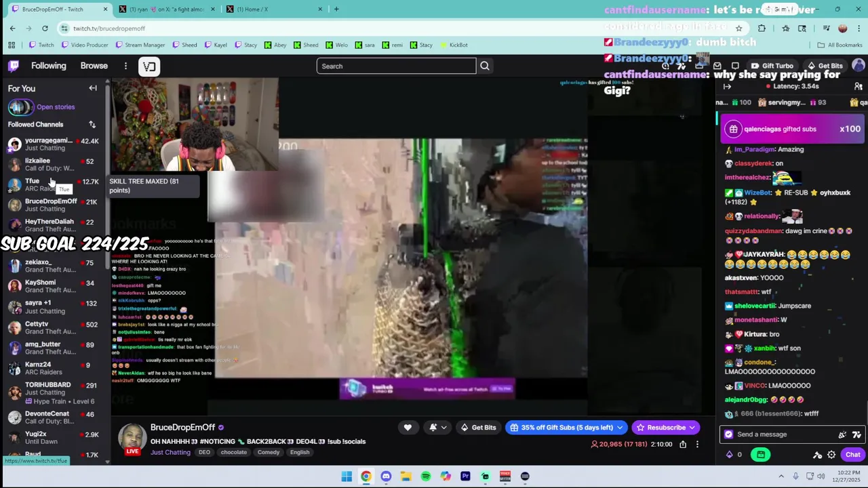Click the Get Bits button below the stream

pyautogui.click(x=478, y=428)
